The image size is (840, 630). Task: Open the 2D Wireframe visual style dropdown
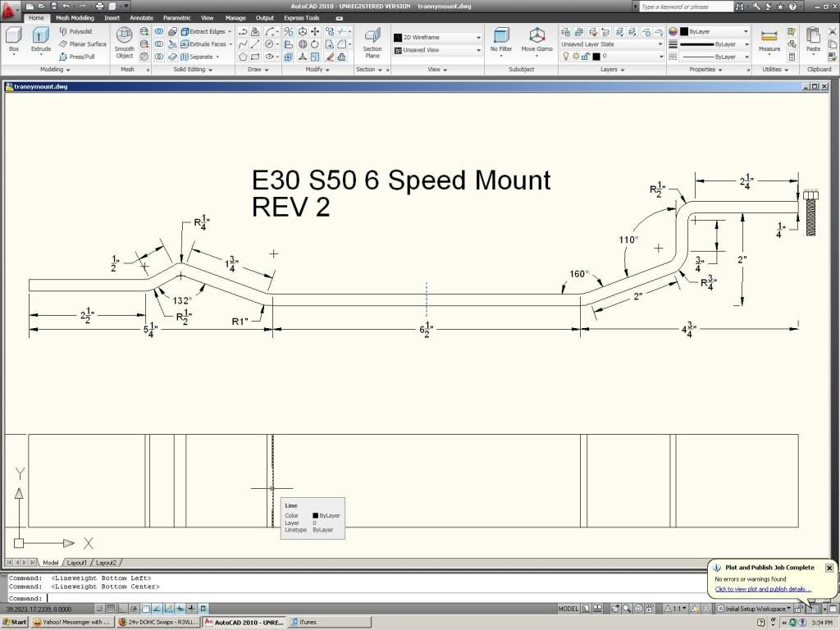pos(437,38)
